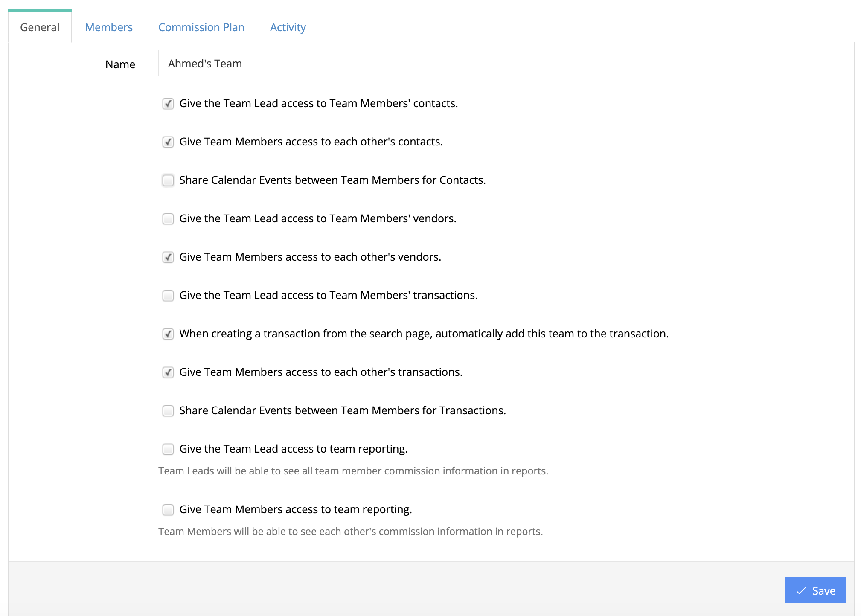The width and height of the screenshot is (861, 616).
Task: Enable Team Lead access to Members' transactions
Action: click(168, 296)
